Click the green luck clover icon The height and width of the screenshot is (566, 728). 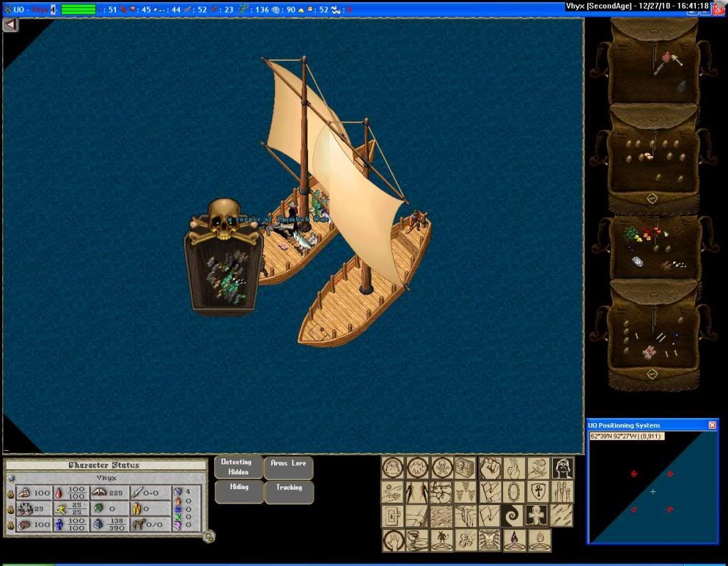tap(98, 508)
